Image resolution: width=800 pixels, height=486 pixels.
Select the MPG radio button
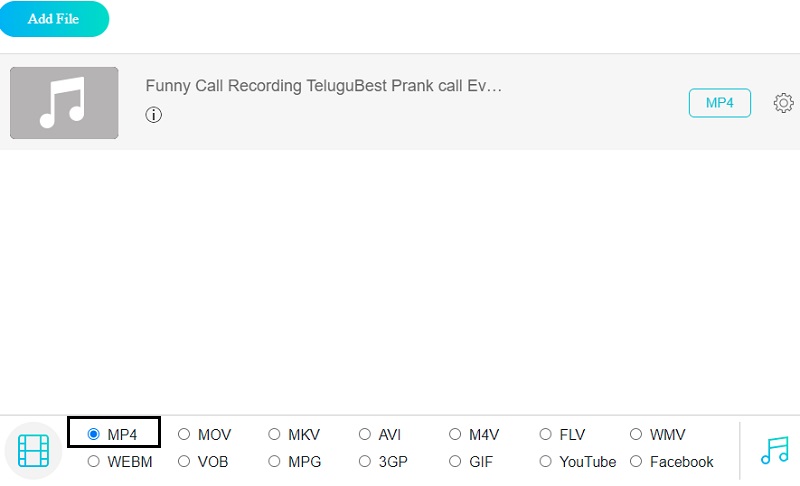pyautogui.click(x=274, y=461)
